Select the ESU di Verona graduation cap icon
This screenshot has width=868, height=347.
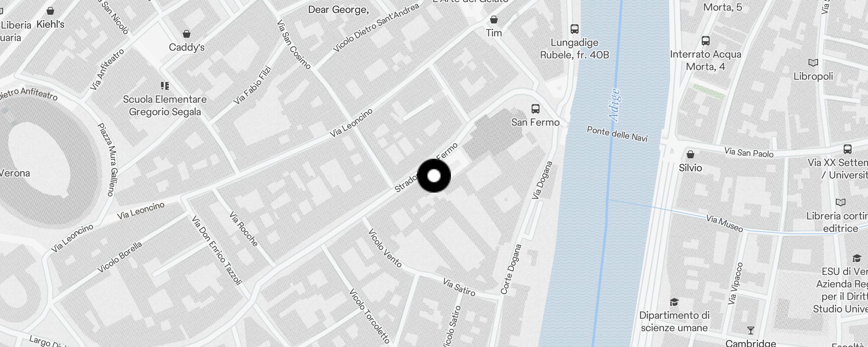[x=857, y=259]
